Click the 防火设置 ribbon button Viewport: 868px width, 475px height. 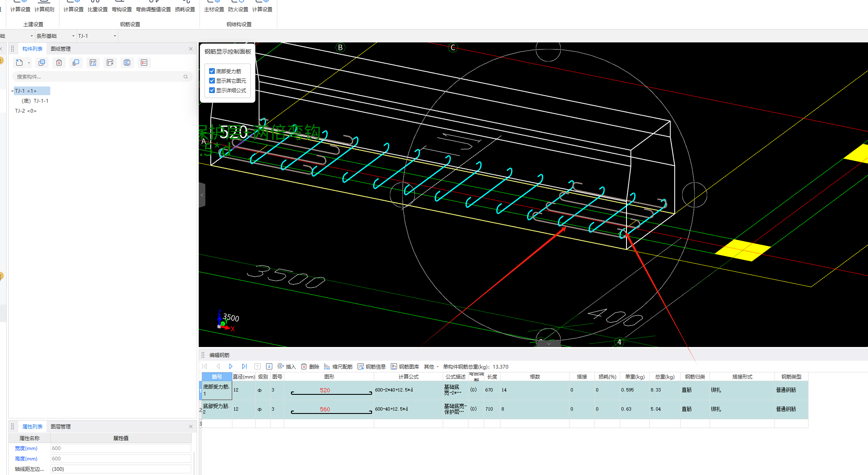238,7
